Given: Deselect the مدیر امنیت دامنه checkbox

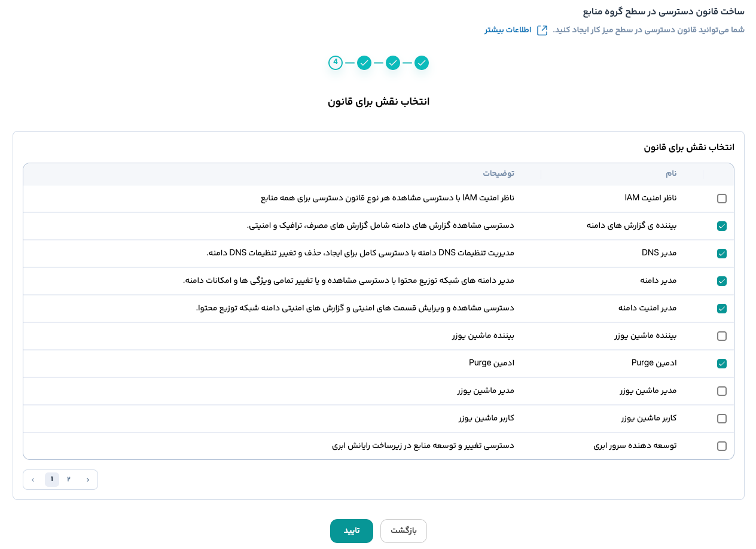Looking at the screenshot, I should (x=722, y=309).
